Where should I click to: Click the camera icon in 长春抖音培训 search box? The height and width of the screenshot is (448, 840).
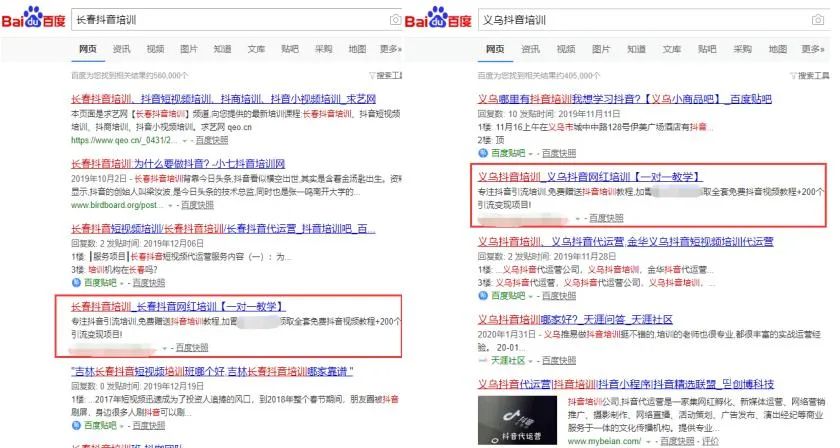[396, 19]
